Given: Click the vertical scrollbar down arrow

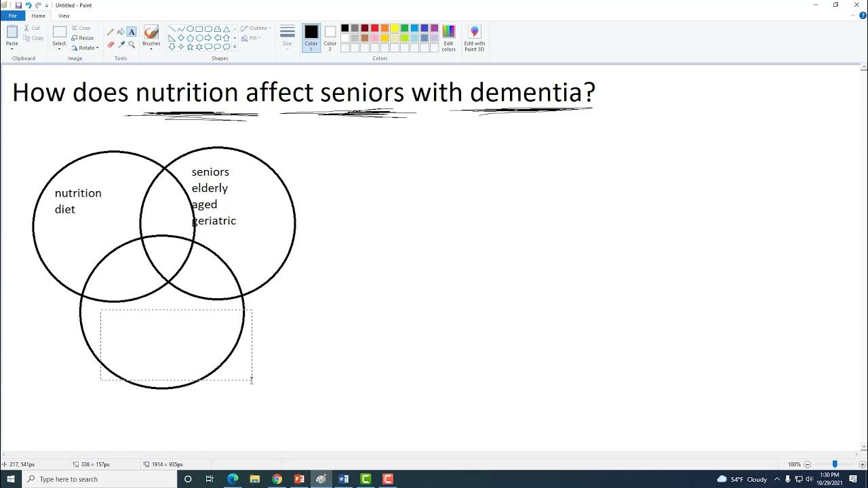Looking at the screenshot, I should point(863,447).
